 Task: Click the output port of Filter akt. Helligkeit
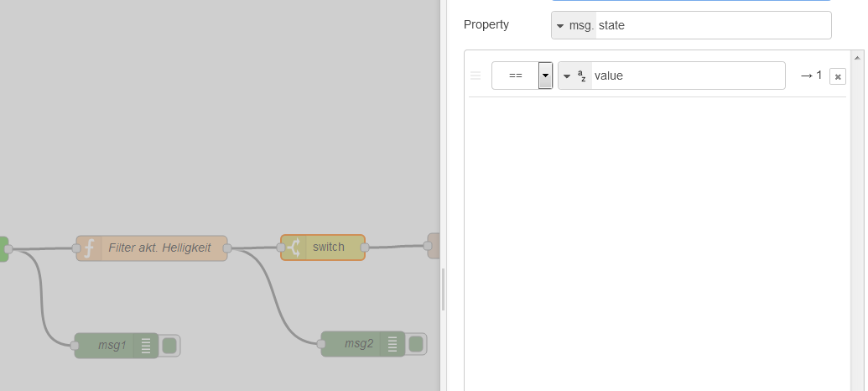[227, 248]
